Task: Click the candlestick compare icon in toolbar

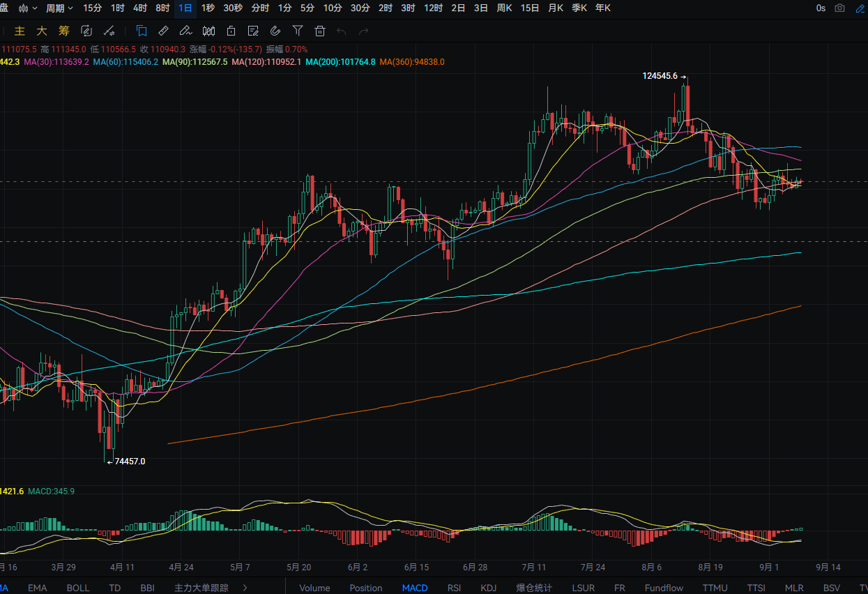Action: point(208,30)
